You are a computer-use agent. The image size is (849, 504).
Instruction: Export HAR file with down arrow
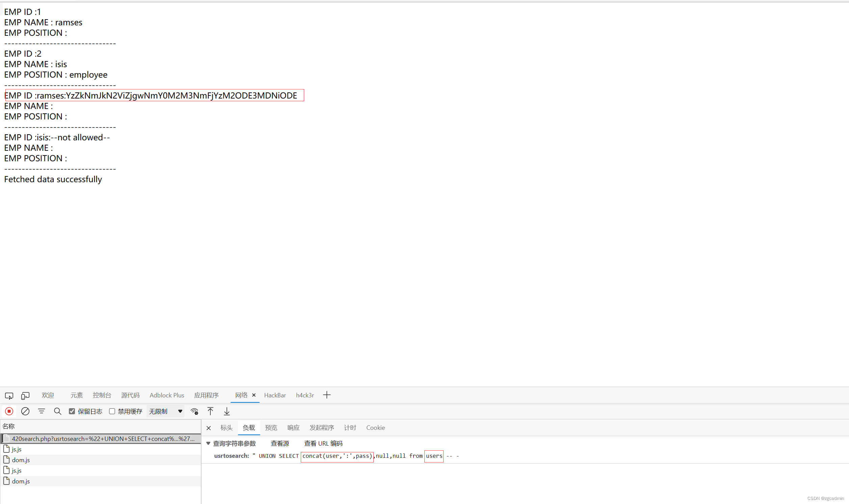[x=227, y=411]
